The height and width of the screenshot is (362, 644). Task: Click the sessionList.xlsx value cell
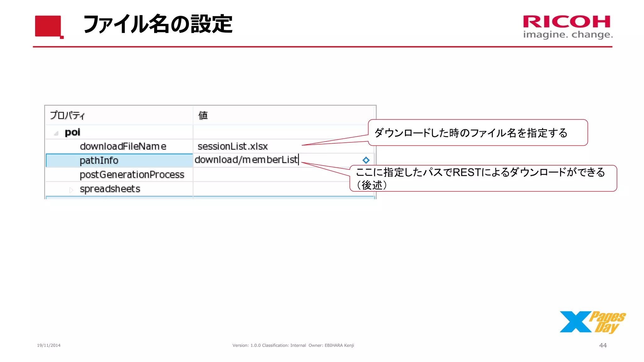pyautogui.click(x=284, y=146)
